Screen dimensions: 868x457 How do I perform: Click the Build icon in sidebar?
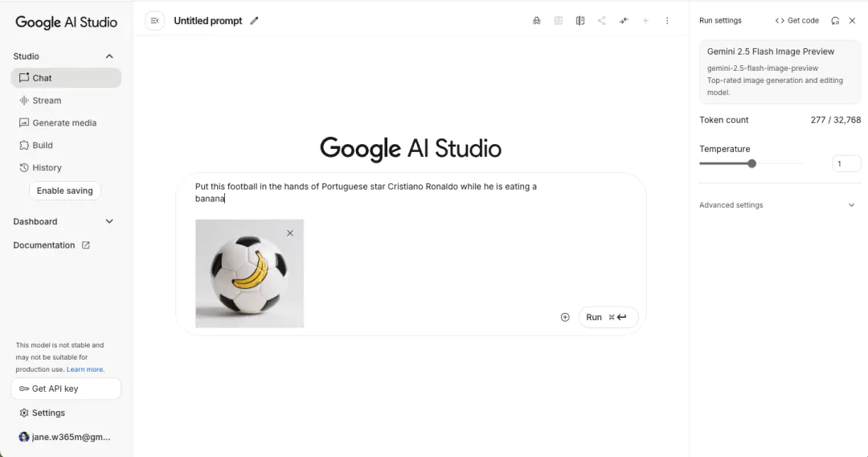(24, 145)
